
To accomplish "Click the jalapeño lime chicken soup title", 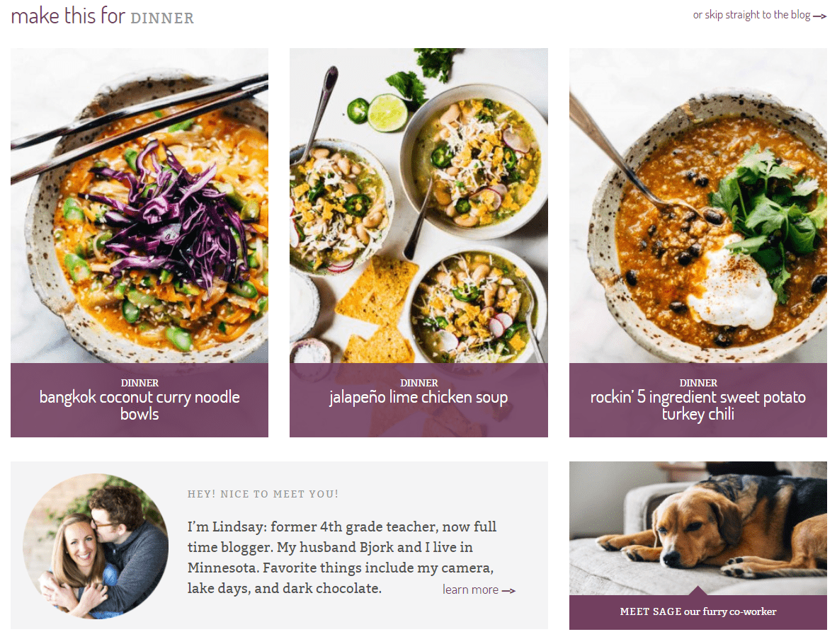I will point(418,398).
